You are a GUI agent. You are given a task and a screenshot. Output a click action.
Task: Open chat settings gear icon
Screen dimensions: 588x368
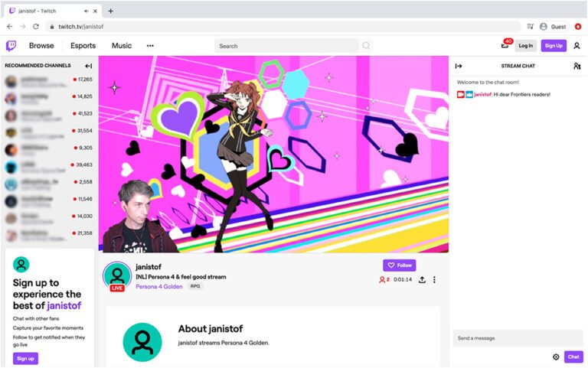pos(556,357)
